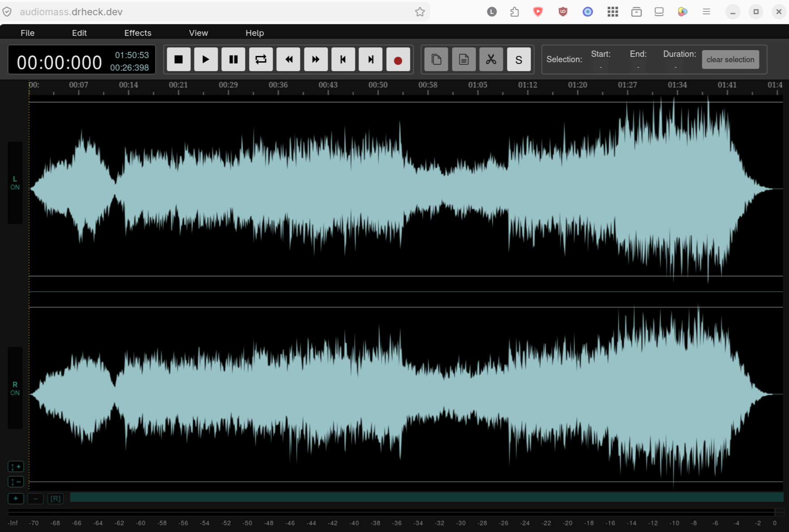Click the 00:50 marker on the timeline ruler
Image resolution: width=789 pixels, height=532 pixels.
[378, 85]
